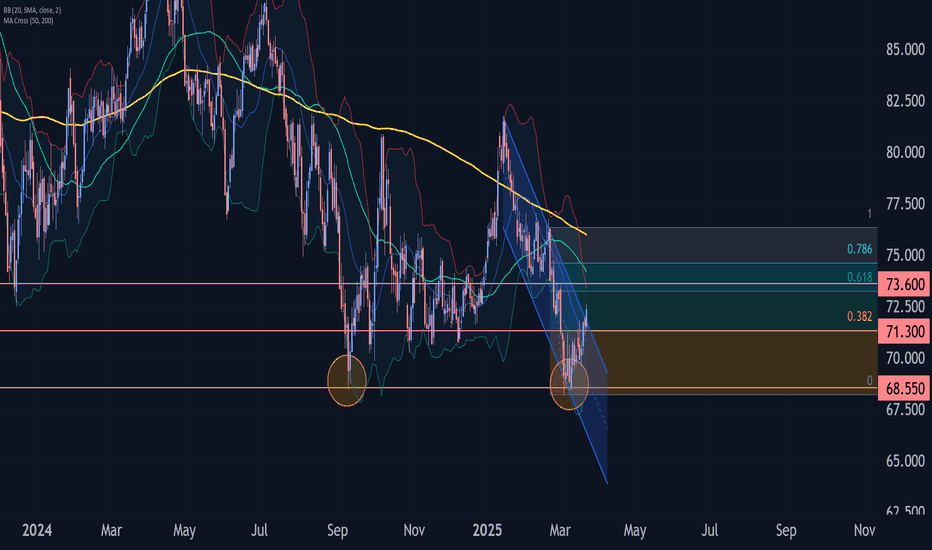Click the 71.300 price level tag
This screenshot has height=550, width=932.
coord(905,331)
